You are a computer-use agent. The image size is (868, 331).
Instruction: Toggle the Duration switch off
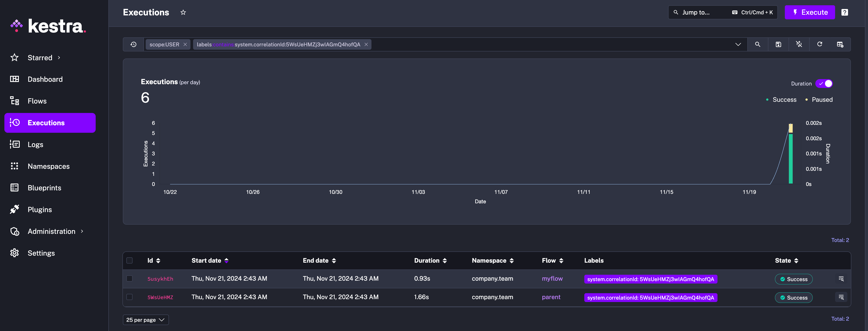coord(824,84)
